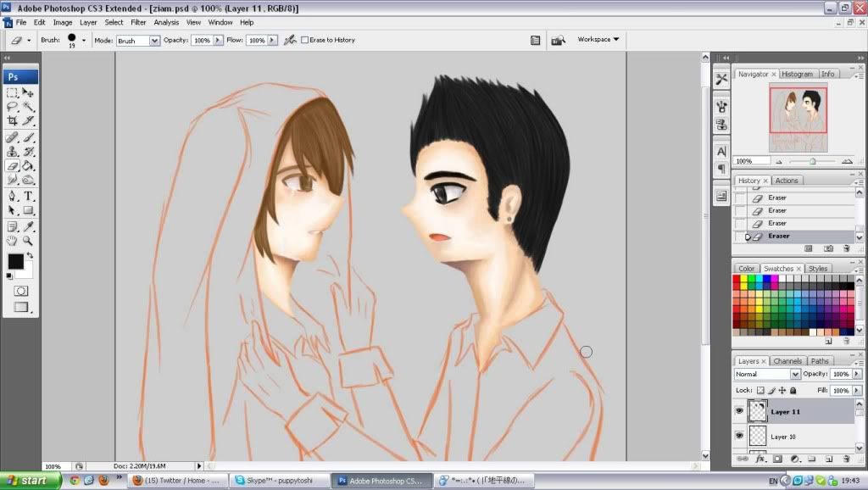Click the background color swatch
The image size is (868, 490).
click(27, 272)
